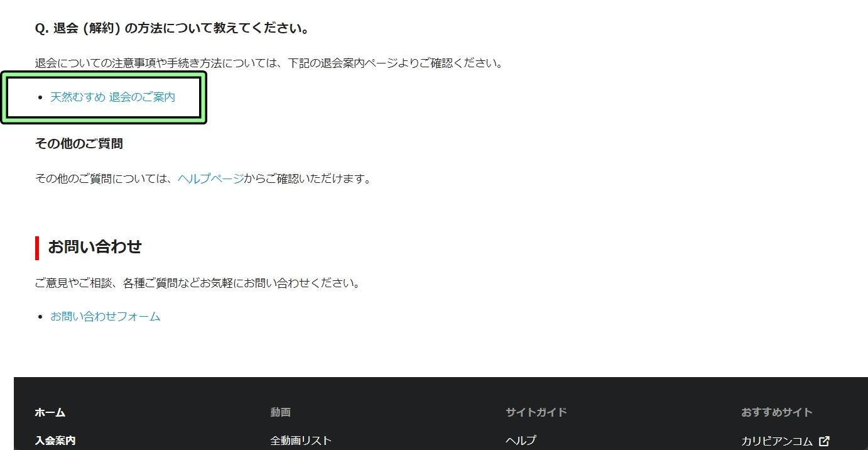Click the external link icon beside カリビアンコム
The width and height of the screenshot is (868, 450).
(x=824, y=441)
